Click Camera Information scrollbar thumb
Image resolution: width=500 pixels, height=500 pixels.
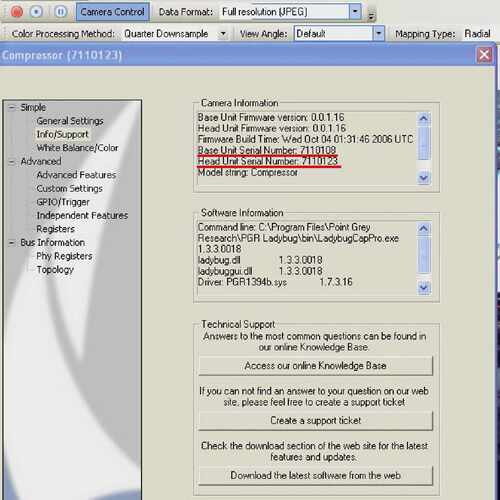(424, 143)
